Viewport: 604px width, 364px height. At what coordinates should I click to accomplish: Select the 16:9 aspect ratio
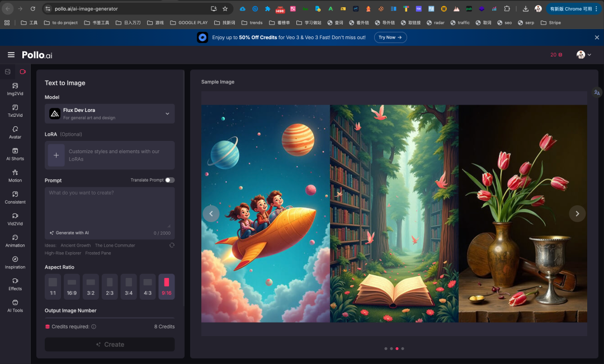[72, 287]
